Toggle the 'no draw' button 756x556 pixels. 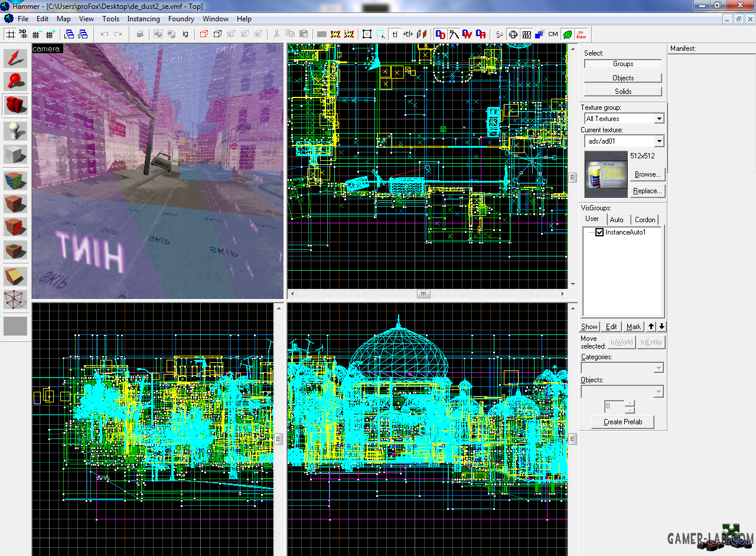click(581, 34)
